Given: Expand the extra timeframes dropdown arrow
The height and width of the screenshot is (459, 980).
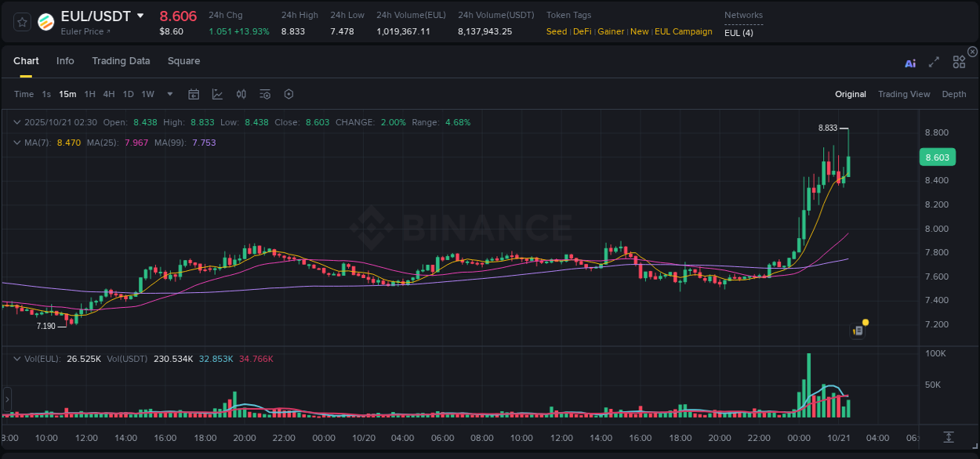Looking at the screenshot, I should tap(169, 94).
